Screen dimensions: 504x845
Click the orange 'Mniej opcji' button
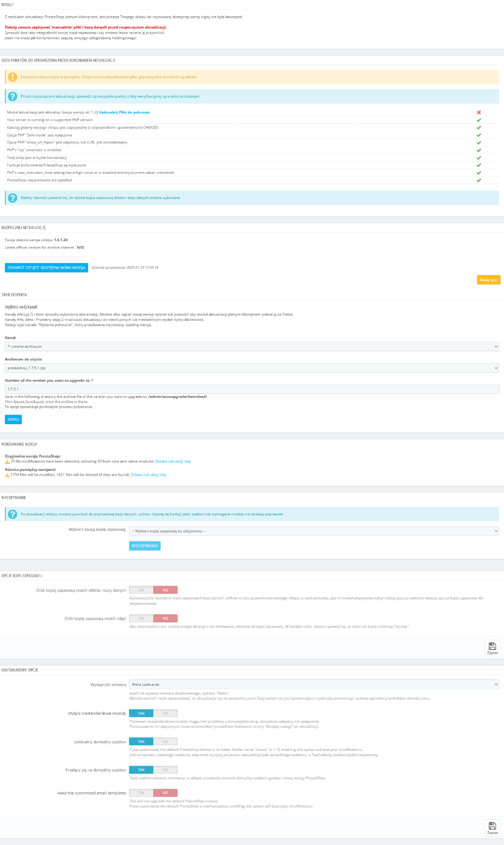pyautogui.click(x=489, y=280)
